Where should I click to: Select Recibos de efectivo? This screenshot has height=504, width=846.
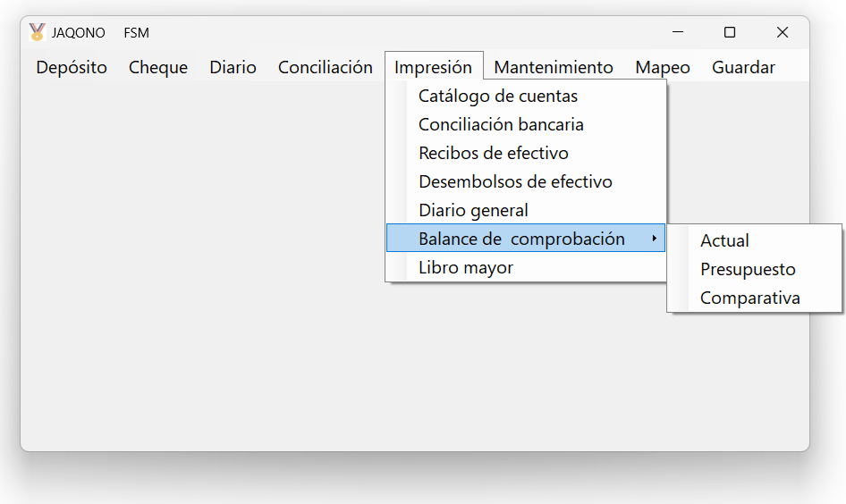[x=494, y=153]
